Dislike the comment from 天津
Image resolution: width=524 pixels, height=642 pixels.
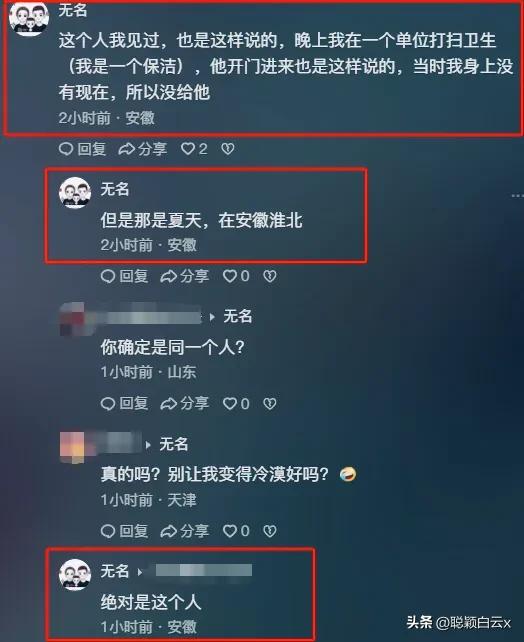(x=269, y=531)
